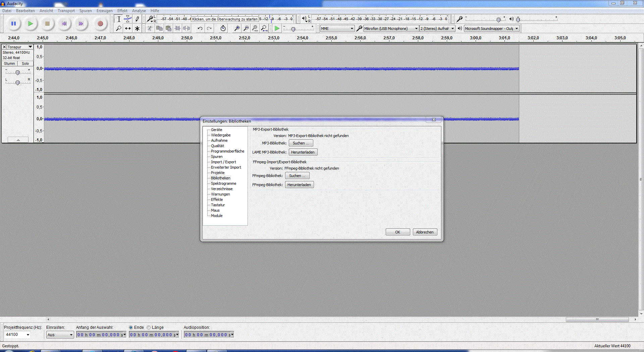The image size is (644, 352).
Task: Close the Tonspur track with X
Action: click(4, 47)
